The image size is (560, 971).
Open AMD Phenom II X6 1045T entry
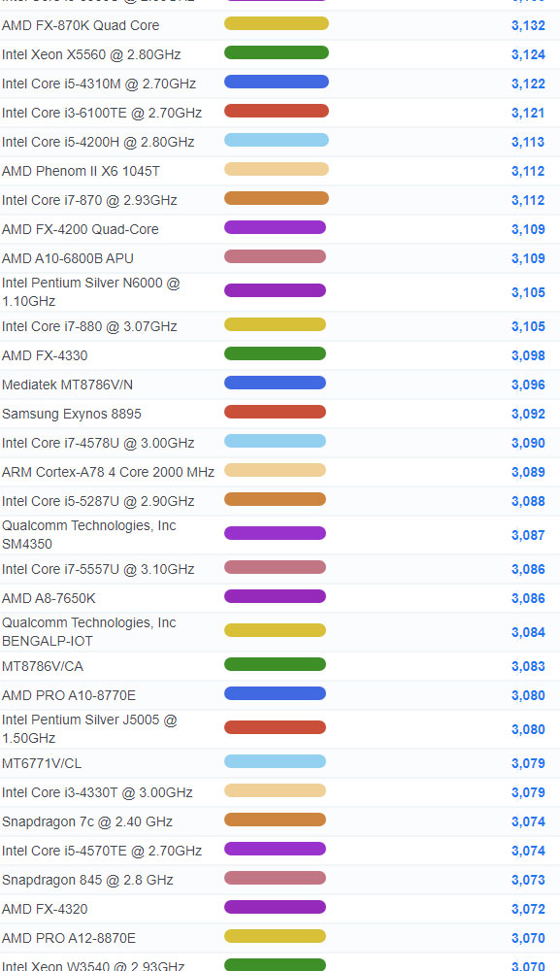click(x=82, y=171)
